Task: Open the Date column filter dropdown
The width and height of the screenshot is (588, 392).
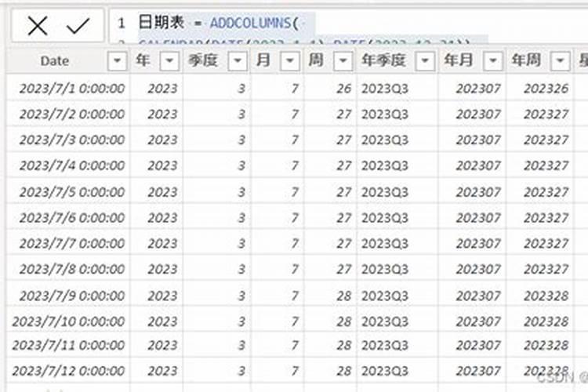Action: 117,60
